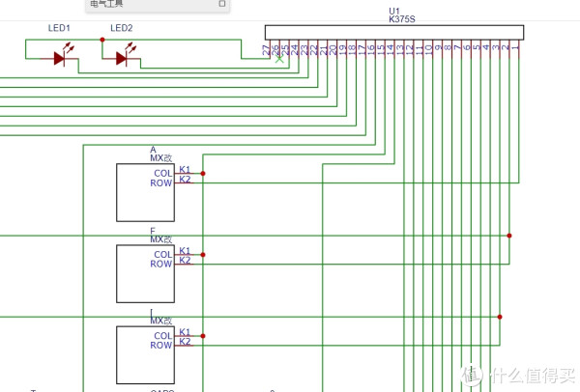Viewport: 580px width, 392px height.
Task: Click the LED2 designator label
Action: tap(122, 28)
